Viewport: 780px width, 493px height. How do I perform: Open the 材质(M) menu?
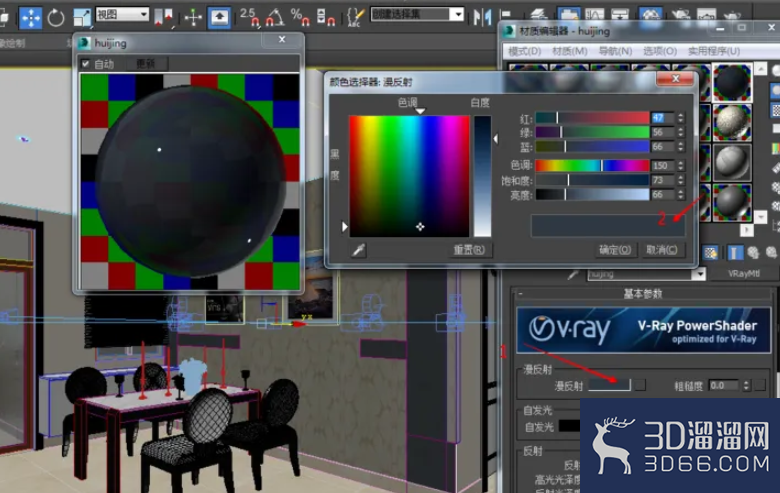(570, 51)
